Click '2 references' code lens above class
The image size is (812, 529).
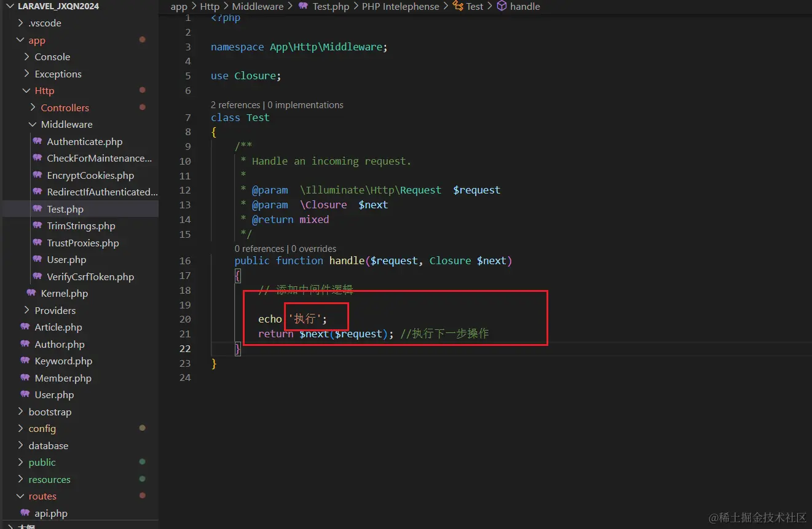(x=236, y=105)
